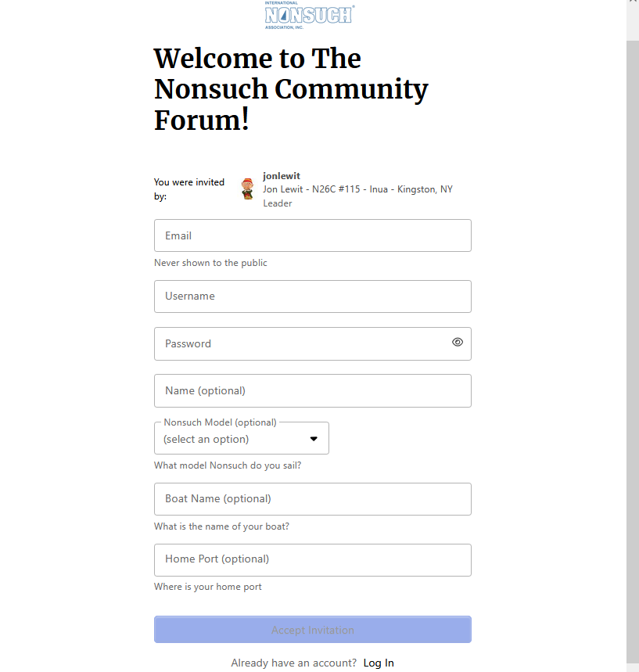Click the Boat Name input

(x=312, y=498)
